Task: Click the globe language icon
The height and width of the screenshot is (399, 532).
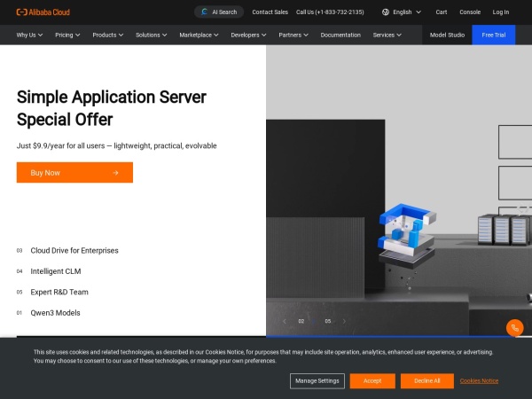Action: [386, 12]
